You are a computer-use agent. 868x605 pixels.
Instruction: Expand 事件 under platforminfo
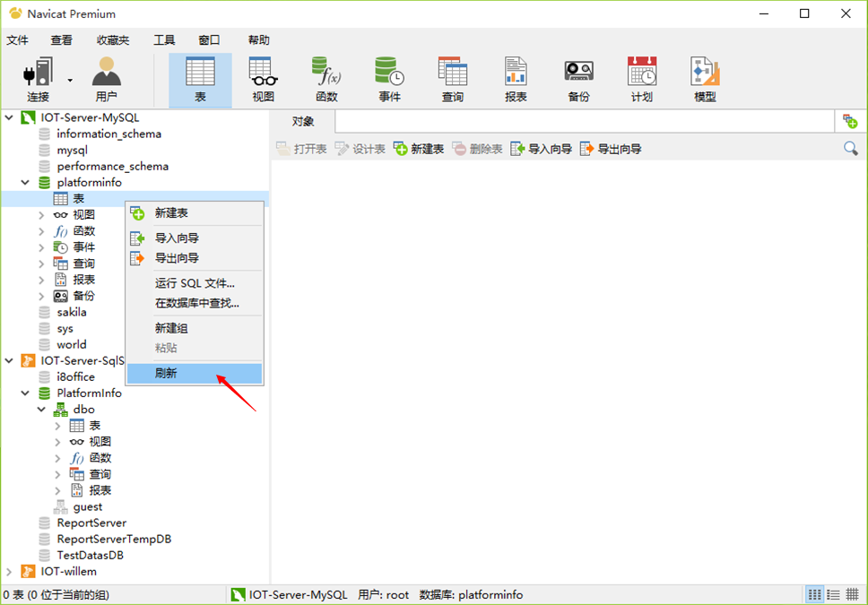tap(41, 246)
